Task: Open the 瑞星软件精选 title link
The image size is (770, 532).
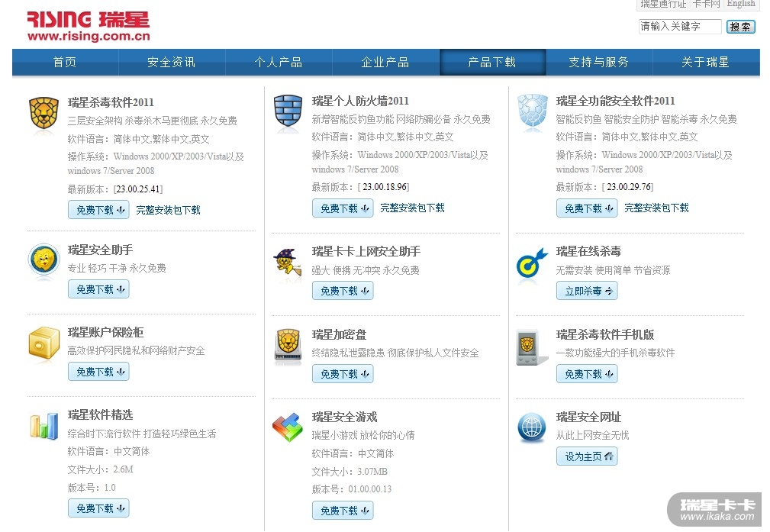Action: [x=100, y=414]
